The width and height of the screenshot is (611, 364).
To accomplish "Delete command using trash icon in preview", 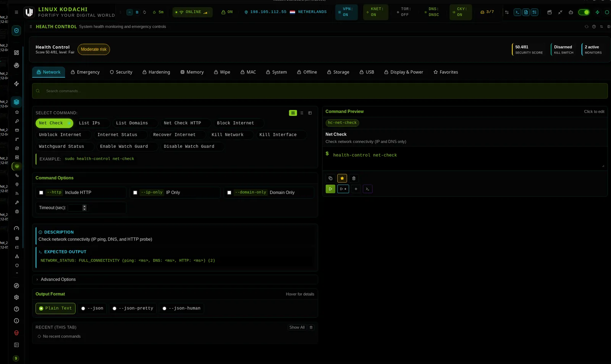I will [x=354, y=178].
